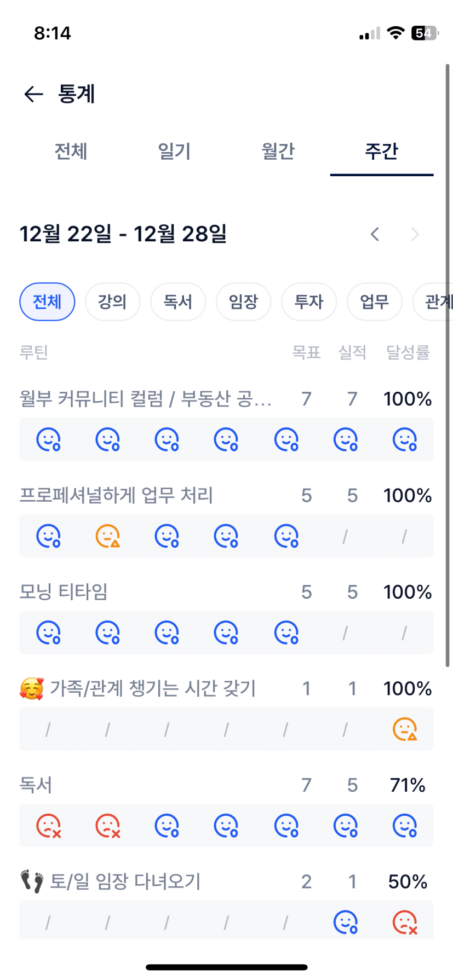Select the 전체 category filter chip
The height and width of the screenshot is (980, 453).
coord(47,301)
